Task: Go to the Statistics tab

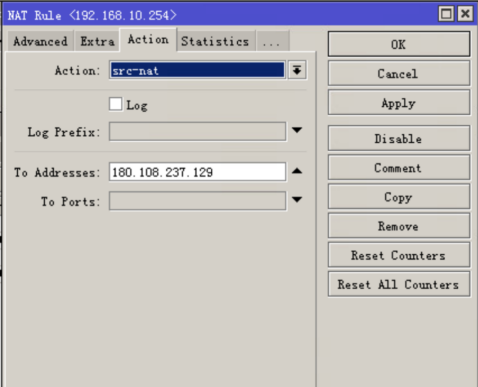Action: 215,41
